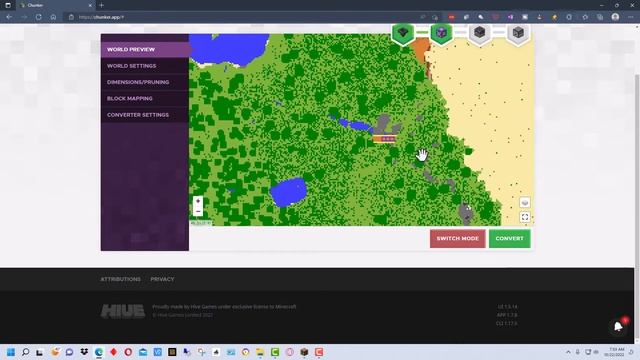Open a new browser tab
This screenshot has height=360, width=640.
tap(101, 5)
